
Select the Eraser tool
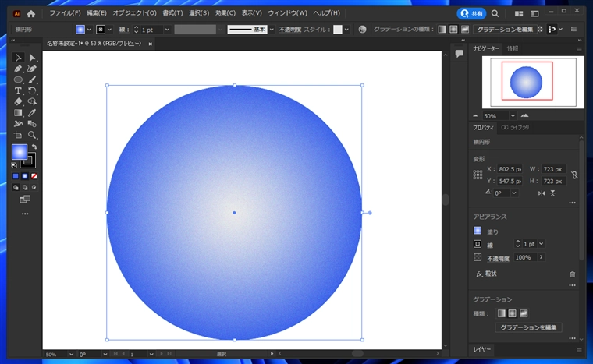pos(18,101)
